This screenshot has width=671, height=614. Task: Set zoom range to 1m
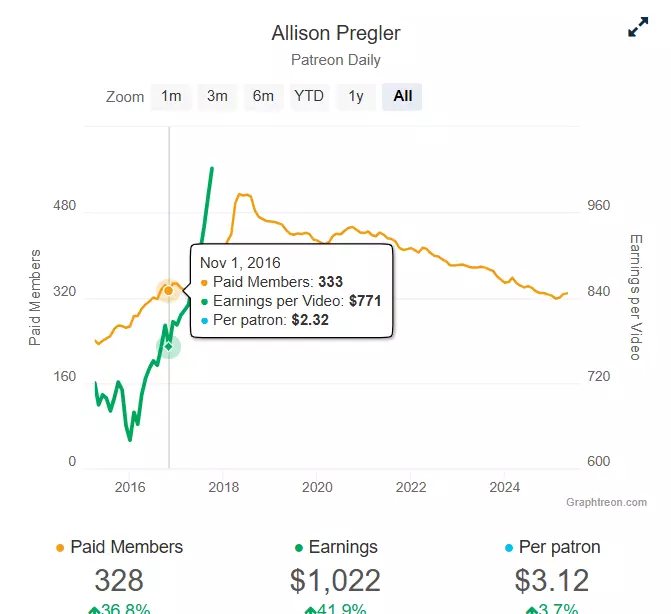point(171,96)
